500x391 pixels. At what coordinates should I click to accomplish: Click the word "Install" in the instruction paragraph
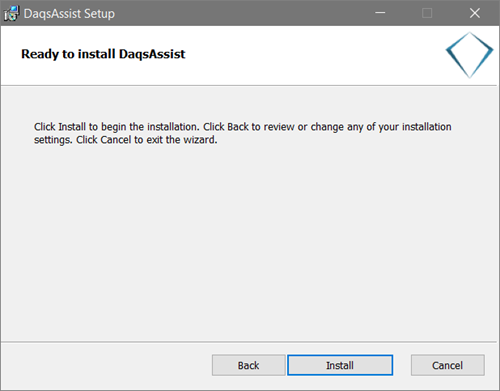pos(72,127)
